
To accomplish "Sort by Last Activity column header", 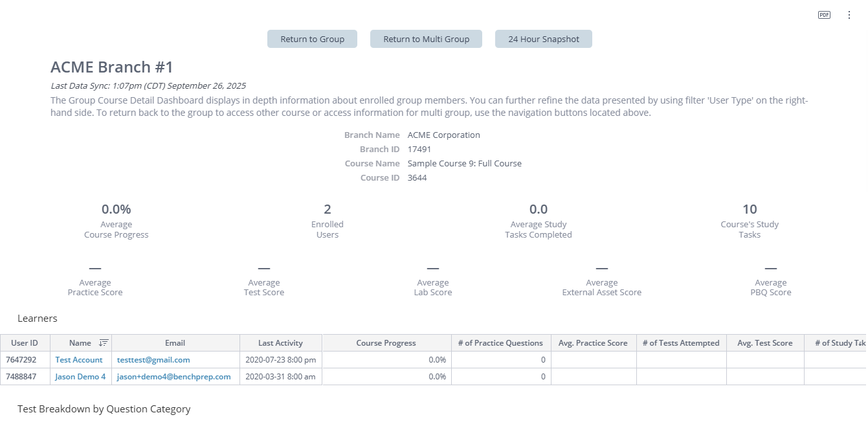I will (280, 343).
